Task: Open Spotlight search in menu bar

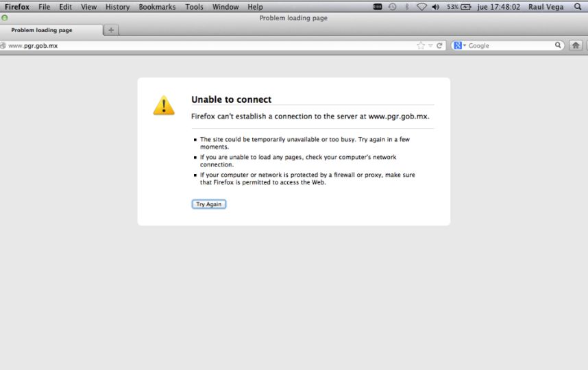Action: coord(578,7)
